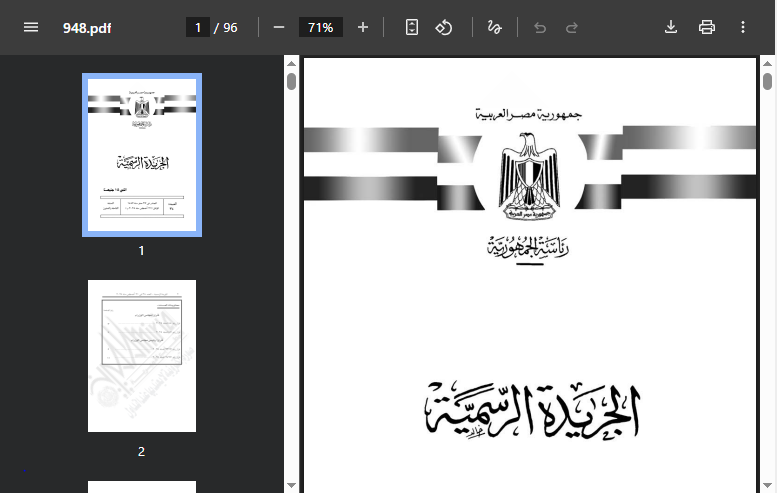Click the thumbnail panel scrollbar thumb
This screenshot has width=778, height=493.
click(291, 81)
